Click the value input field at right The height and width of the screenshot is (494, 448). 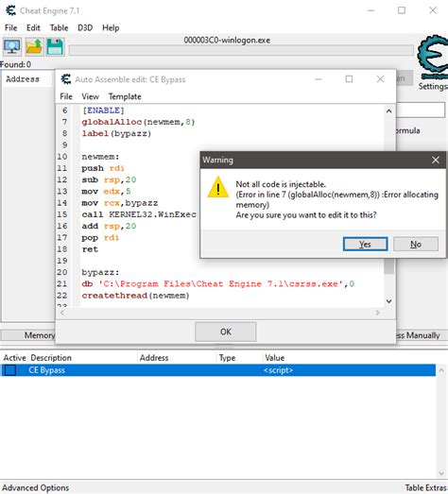tap(421, 111)
